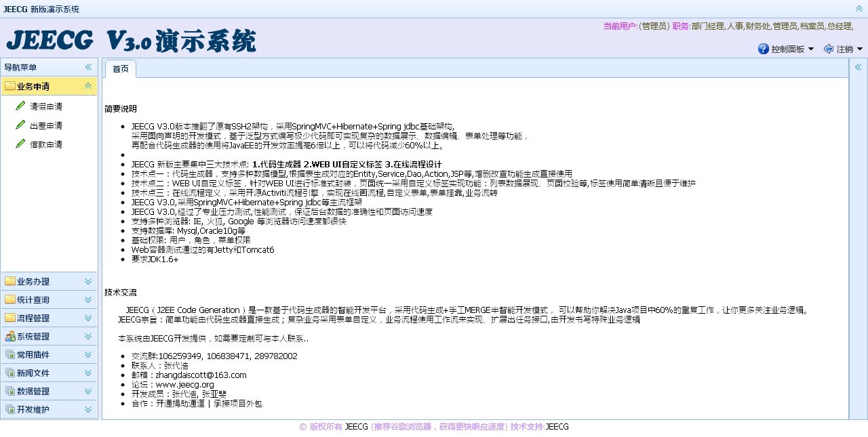Click the folder icon of 业务申请
868x437 pixels.
[x=9, y=86]
